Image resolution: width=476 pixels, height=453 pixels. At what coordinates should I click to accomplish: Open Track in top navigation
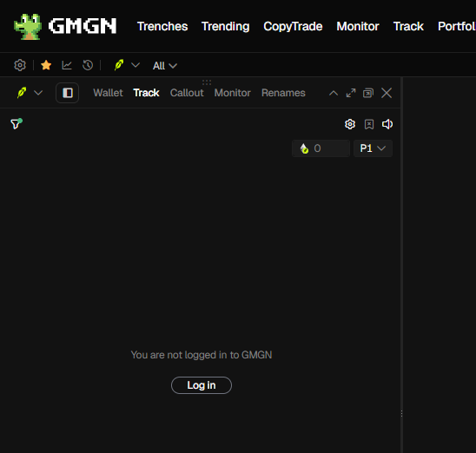pos(408,26)
